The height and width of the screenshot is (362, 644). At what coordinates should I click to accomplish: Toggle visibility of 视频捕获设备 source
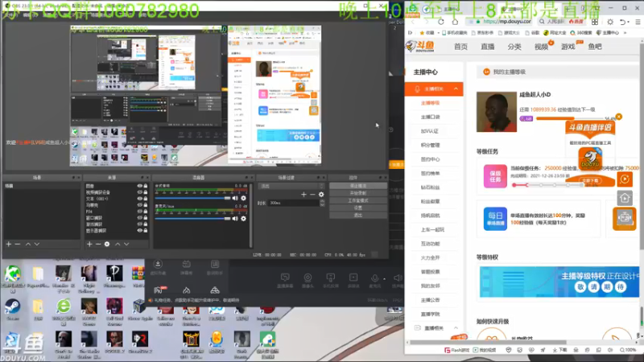(x=139, y=192)
